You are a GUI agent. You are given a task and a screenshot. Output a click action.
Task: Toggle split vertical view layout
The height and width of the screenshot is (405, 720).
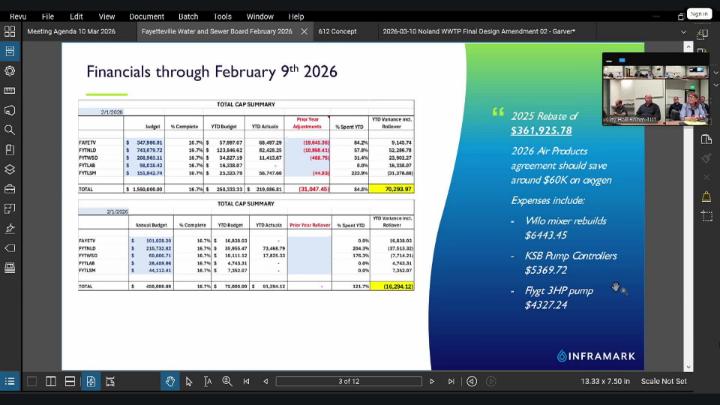tap(51, 381)
